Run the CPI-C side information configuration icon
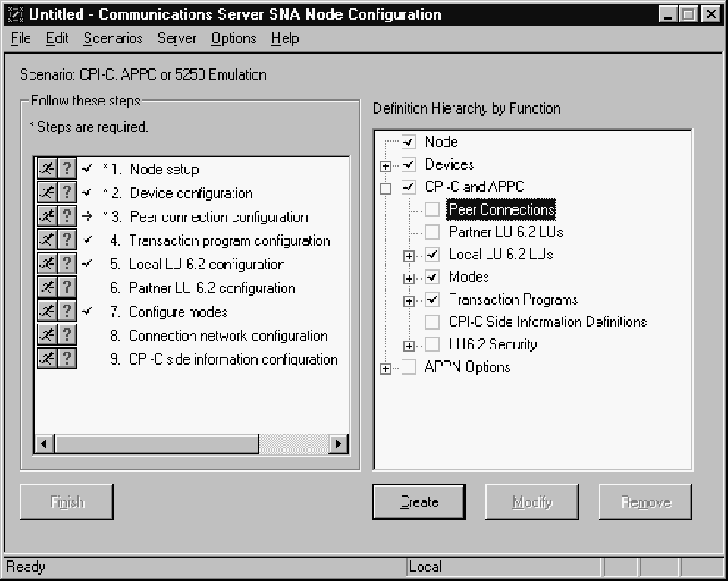 pyautogui.click(x=47, y=358)
